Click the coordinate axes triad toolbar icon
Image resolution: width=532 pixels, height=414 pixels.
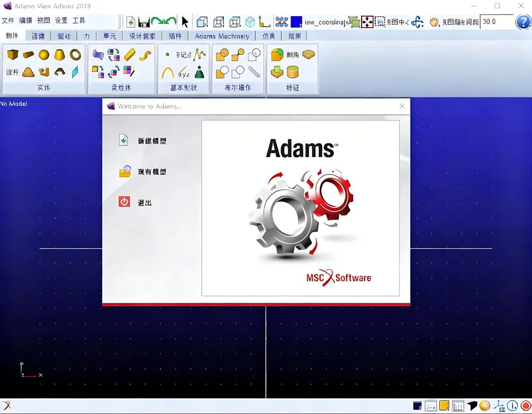265,22
